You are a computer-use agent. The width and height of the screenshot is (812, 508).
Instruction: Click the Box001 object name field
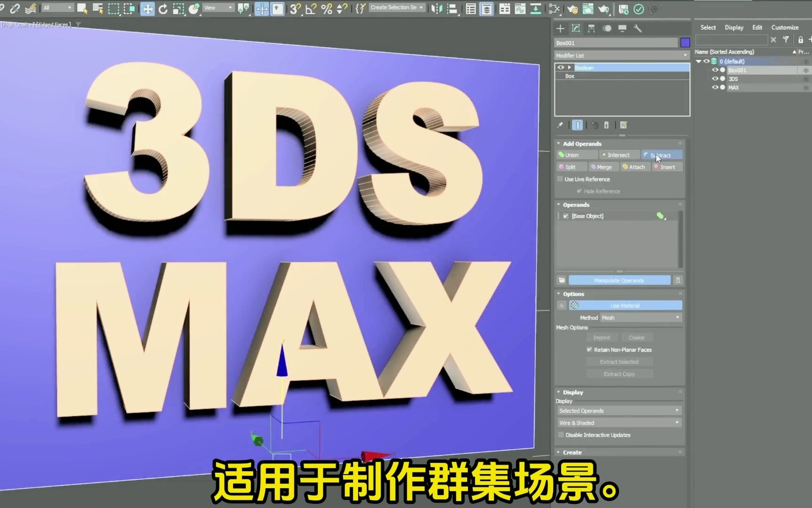[616, 43]
